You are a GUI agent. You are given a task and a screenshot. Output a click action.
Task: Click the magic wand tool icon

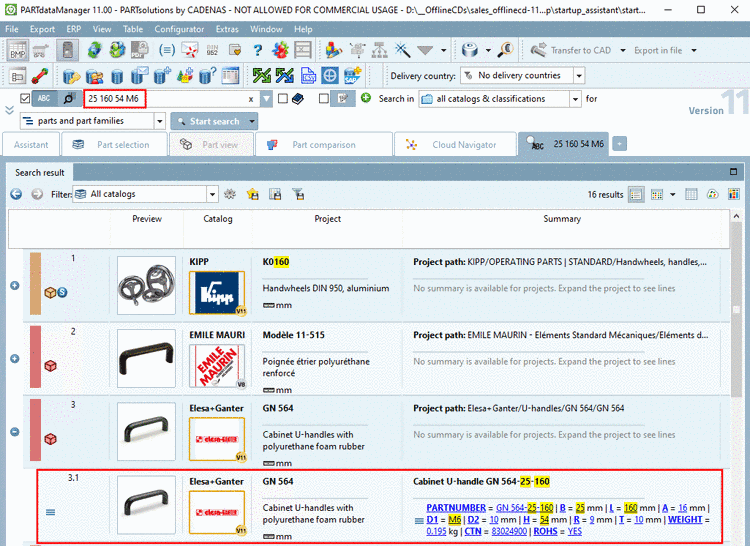coord(402,50)
